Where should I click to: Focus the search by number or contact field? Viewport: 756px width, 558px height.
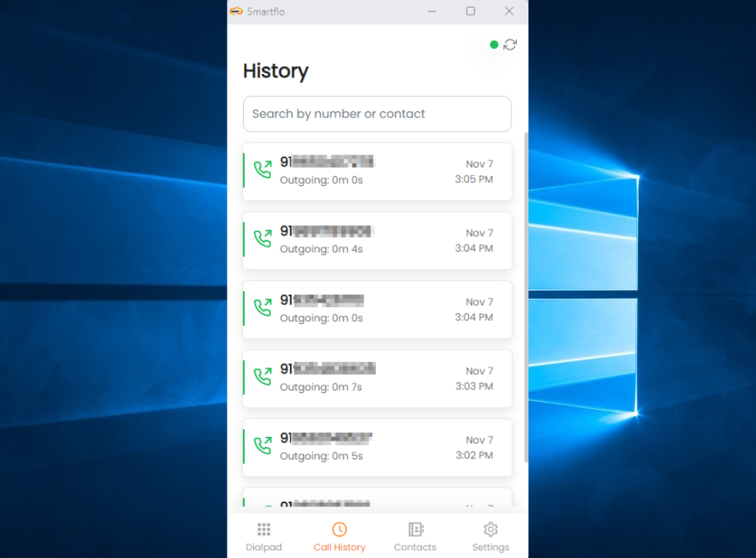[x=377, y=113]
